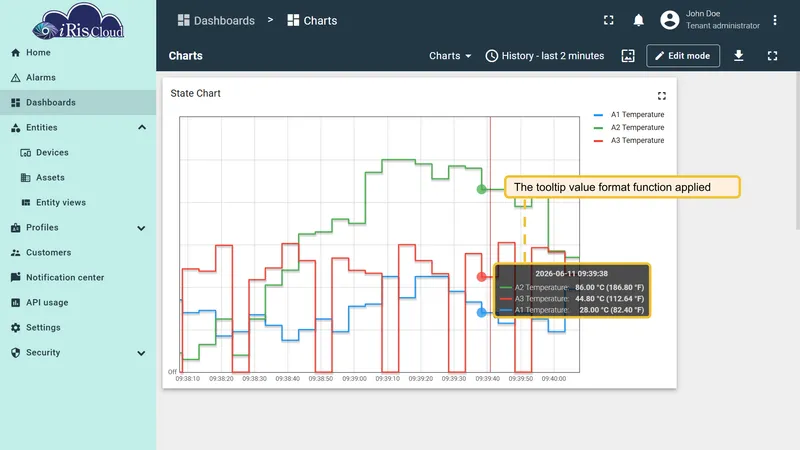Open Devices under Entities

[78, 153]
